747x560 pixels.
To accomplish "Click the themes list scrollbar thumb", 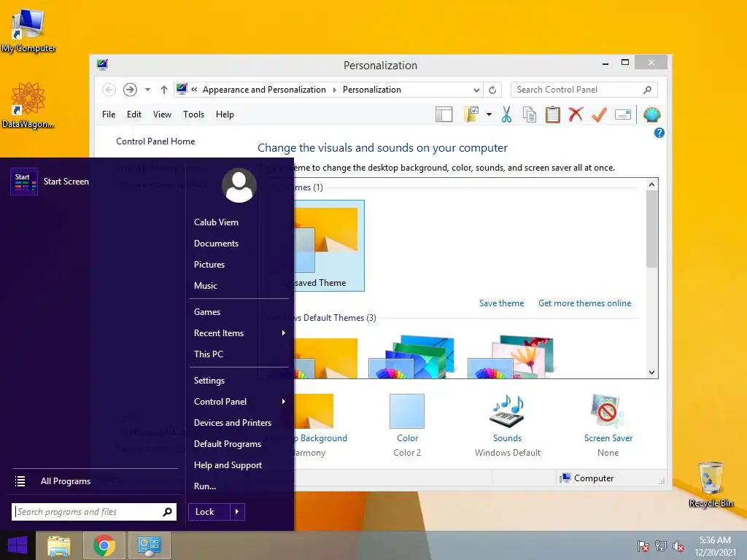I will [651, 228].
